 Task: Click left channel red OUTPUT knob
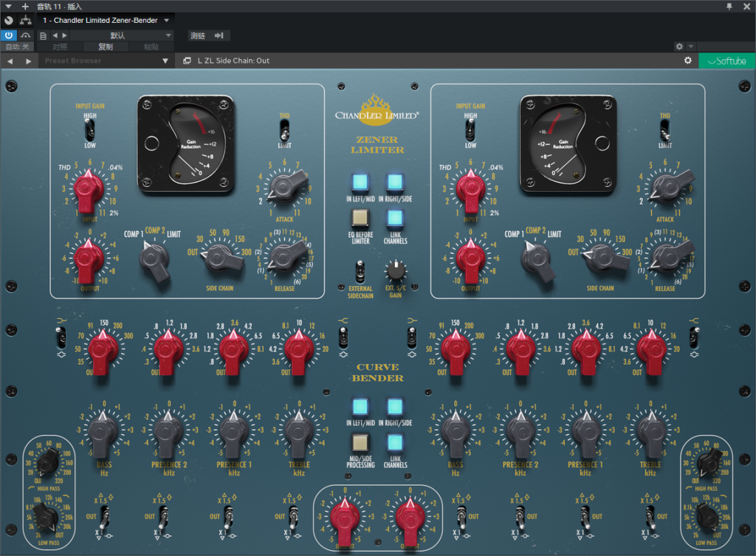[89, 261]
